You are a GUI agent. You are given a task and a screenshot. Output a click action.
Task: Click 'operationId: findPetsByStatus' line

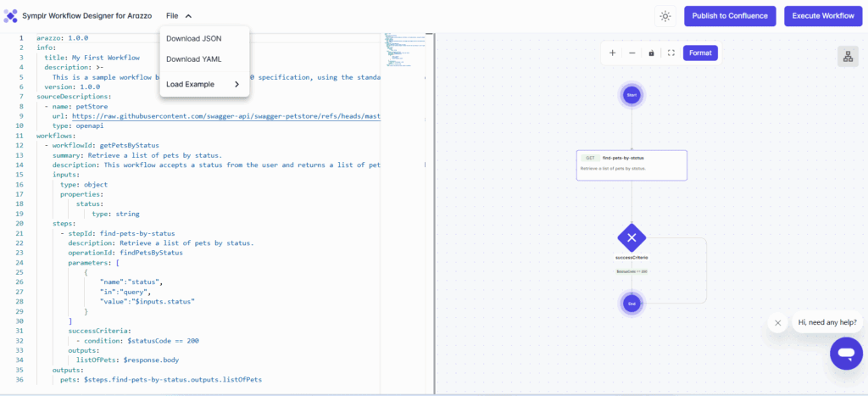(125, 253)
